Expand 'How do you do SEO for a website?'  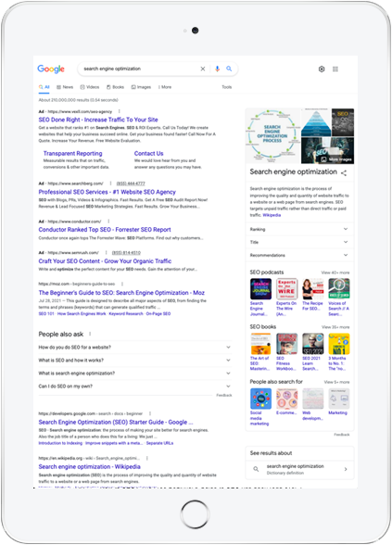[x=135, y=348]
